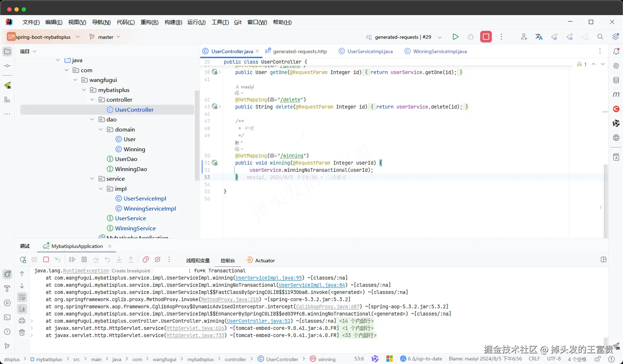Toggle soft-wrap in the console
Screen dimensions: 623x364
click(x=22, y=298)
